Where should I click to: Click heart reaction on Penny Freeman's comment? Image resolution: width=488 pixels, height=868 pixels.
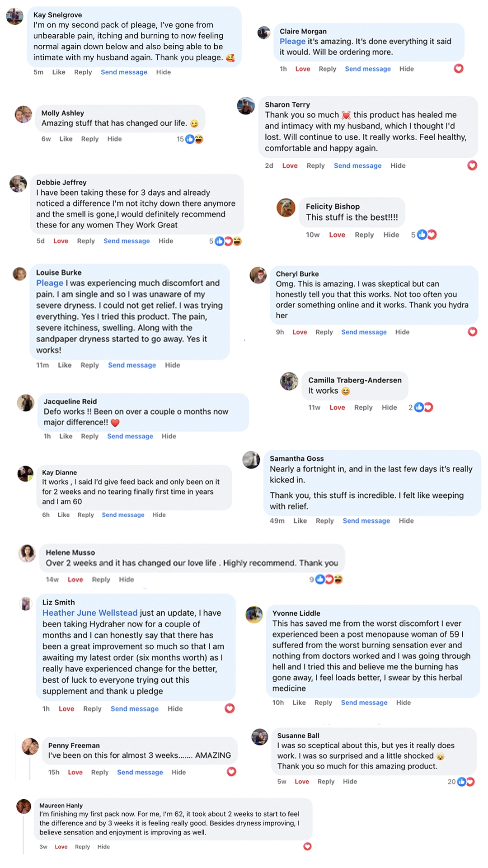[231, 772]
